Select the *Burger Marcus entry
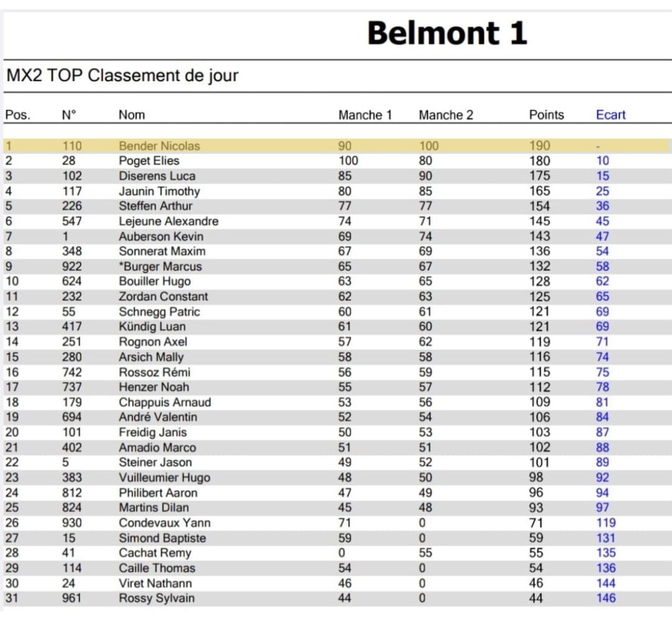 click(x=160, y=266)
